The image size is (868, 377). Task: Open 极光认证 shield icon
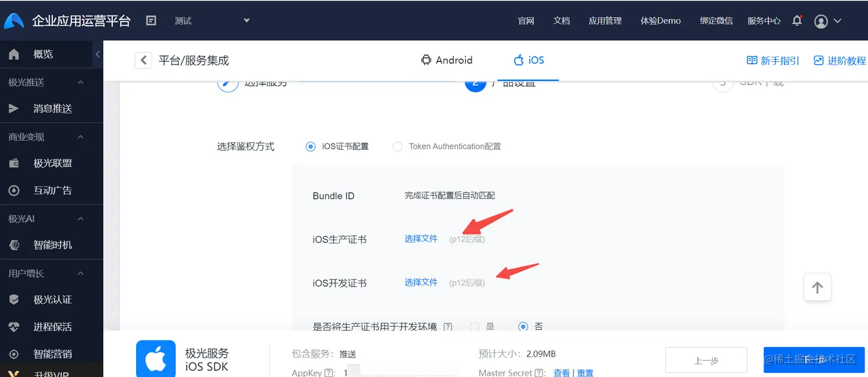(x=14, y=300)
